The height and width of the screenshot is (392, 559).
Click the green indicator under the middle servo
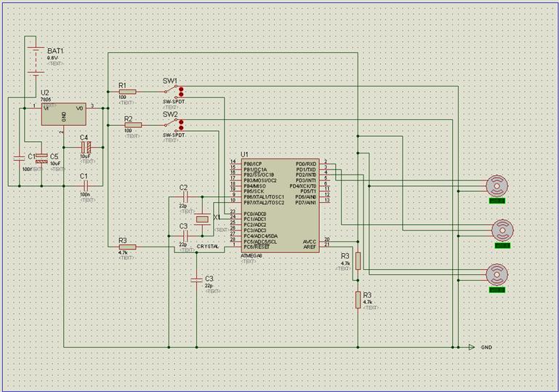pos(503,245)
